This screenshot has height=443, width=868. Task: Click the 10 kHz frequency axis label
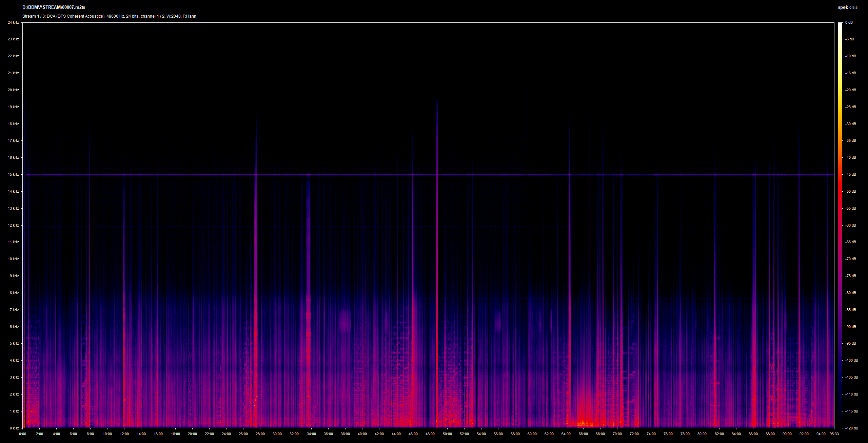coord(14,259)
